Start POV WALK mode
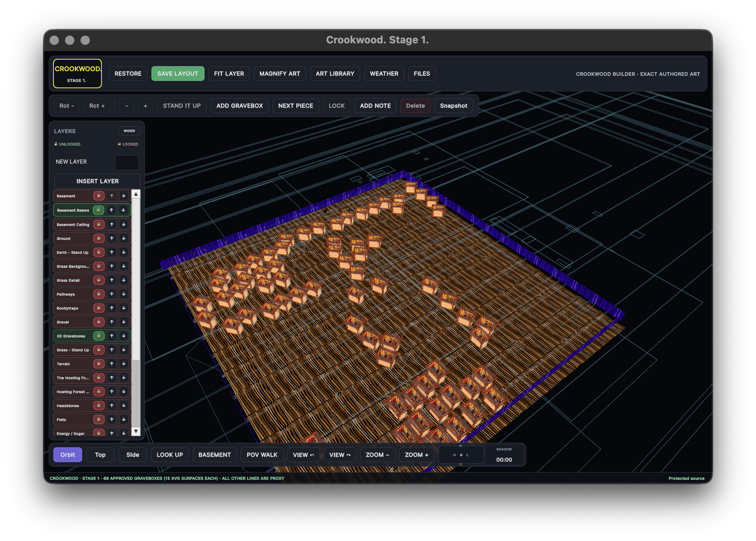 pyautogui.click(x=262, y=455)
